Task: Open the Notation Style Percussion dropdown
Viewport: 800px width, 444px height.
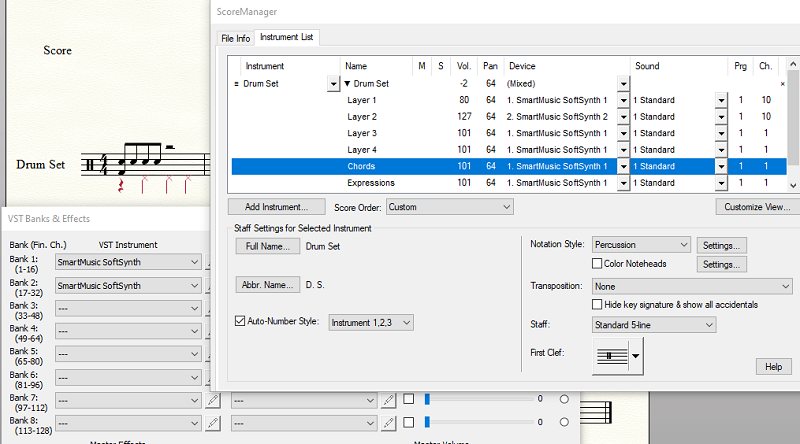Action: coord(640,245)
